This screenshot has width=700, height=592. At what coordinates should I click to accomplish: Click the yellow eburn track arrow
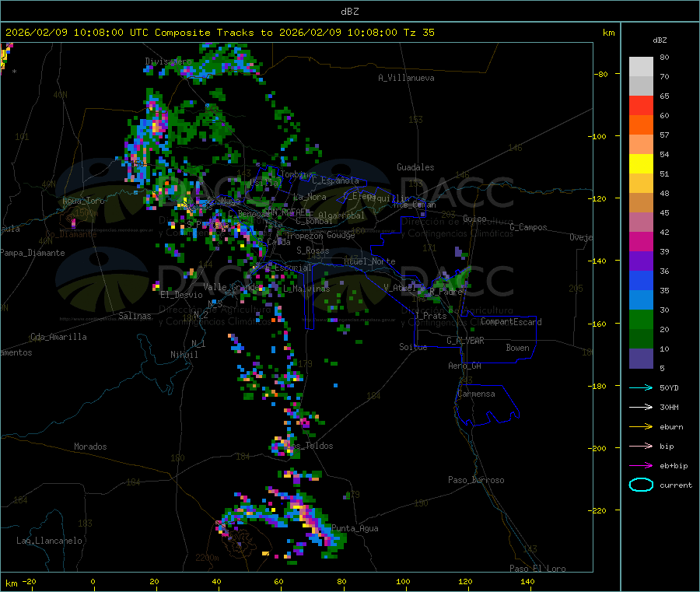(641, 426)
